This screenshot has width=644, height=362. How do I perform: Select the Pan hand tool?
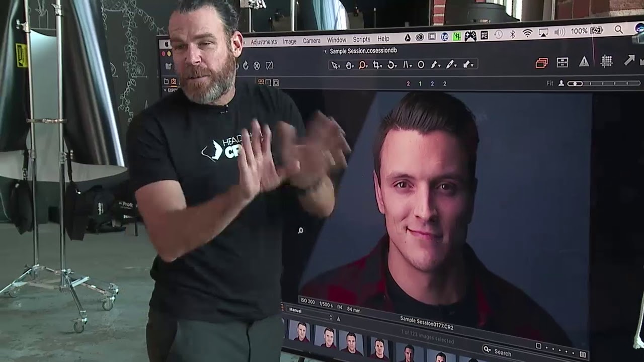(x=349, y=65)
